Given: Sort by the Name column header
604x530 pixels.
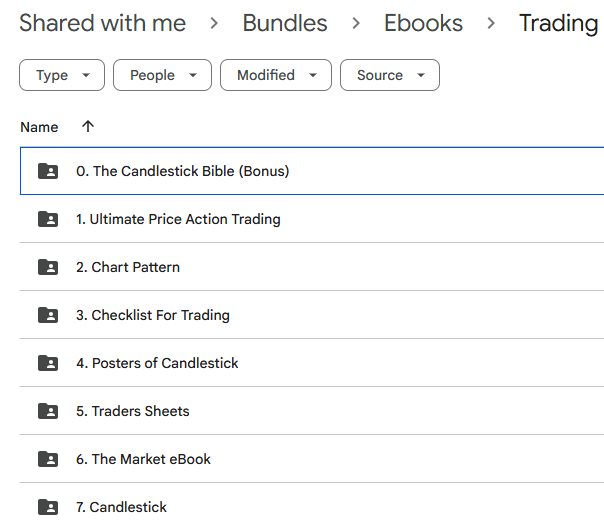Looking at the screenshot, I should (x=39, y=127).
